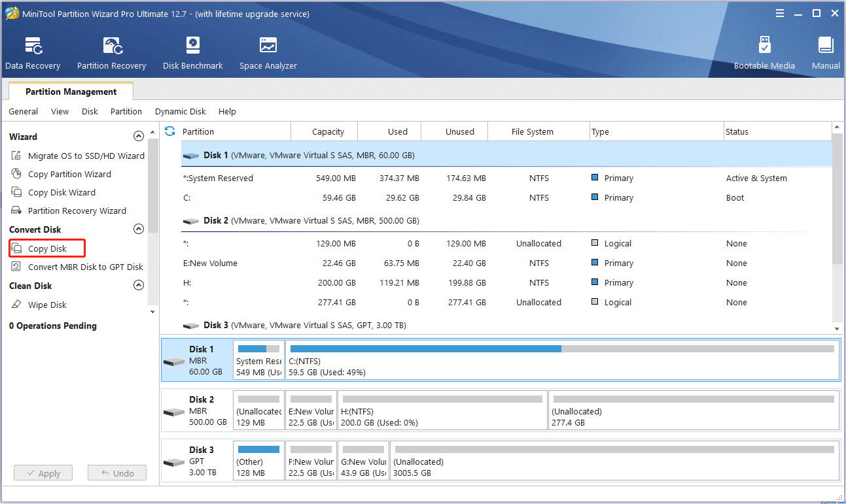Select the 277.41 GB unallocated row

pos(506,302)
